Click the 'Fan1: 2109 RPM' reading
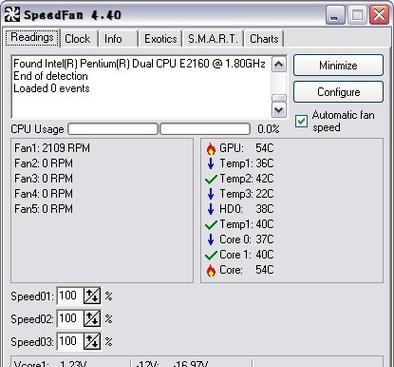The height and width of the screenshot is (367, 394). pyautogui.click(x=52, y=148)
